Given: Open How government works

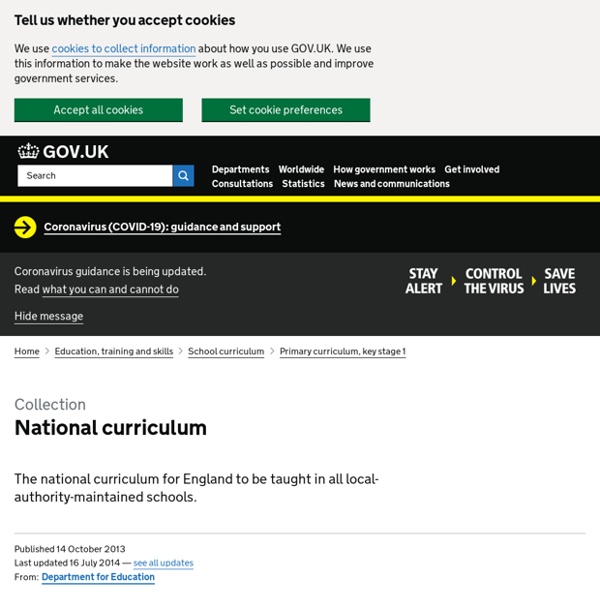Looking at the screenshot, I should (384, 169).
